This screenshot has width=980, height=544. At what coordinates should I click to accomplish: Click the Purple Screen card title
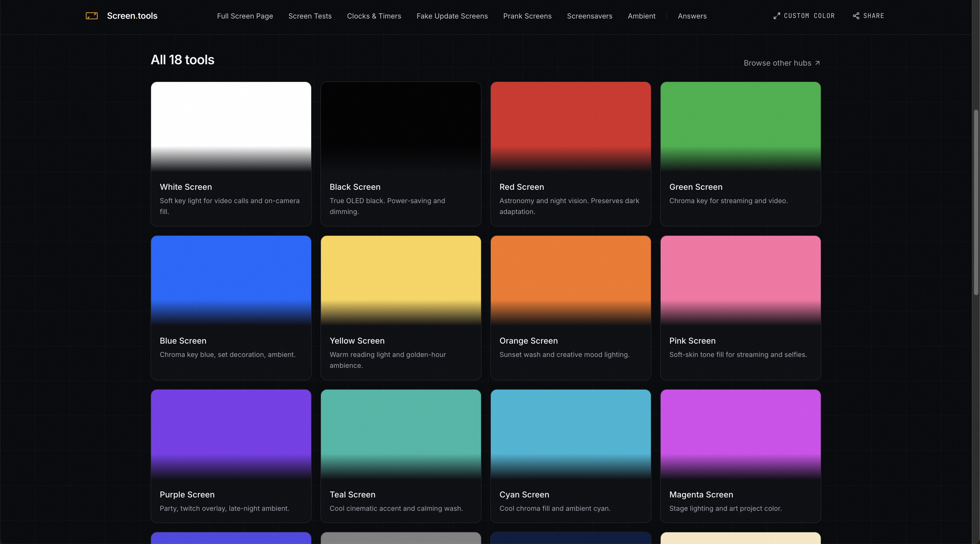point(187,494)
